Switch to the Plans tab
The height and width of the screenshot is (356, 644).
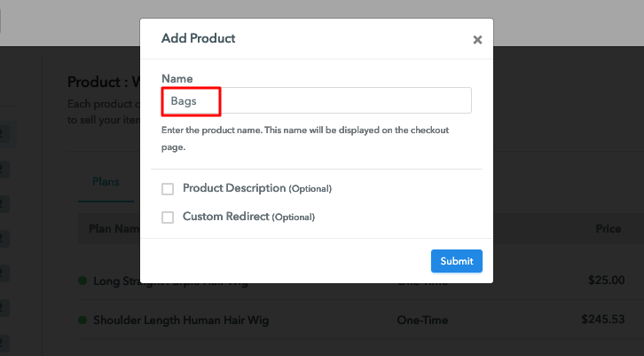pos(106,182)
